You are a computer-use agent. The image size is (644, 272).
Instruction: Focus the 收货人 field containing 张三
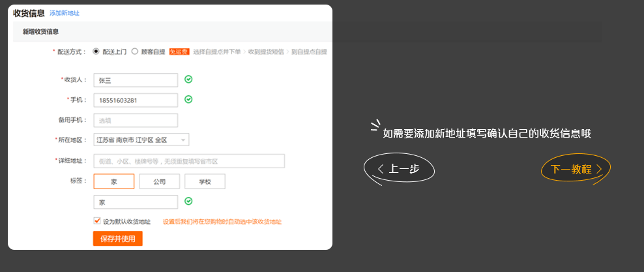click(x=136, y=80)
